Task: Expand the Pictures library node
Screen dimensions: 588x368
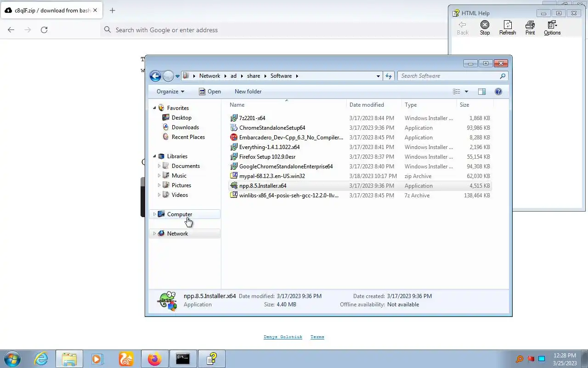Action: click(159, 185)
